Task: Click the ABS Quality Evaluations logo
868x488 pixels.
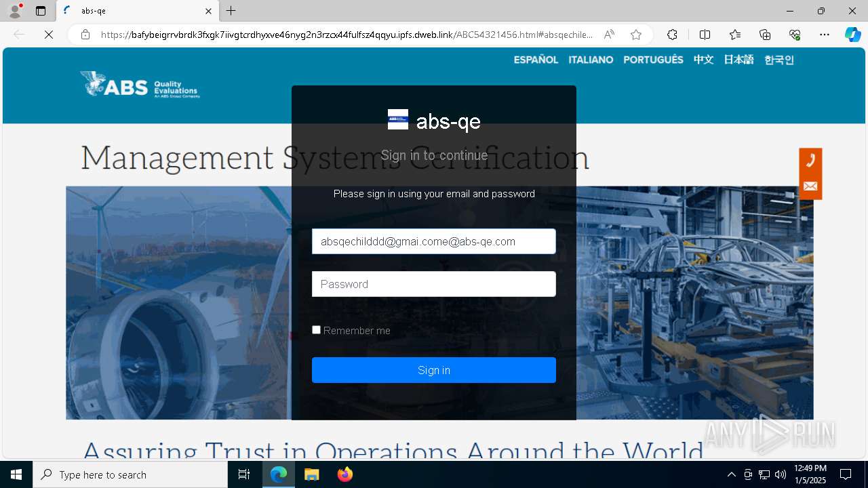Action: [140, 85]
